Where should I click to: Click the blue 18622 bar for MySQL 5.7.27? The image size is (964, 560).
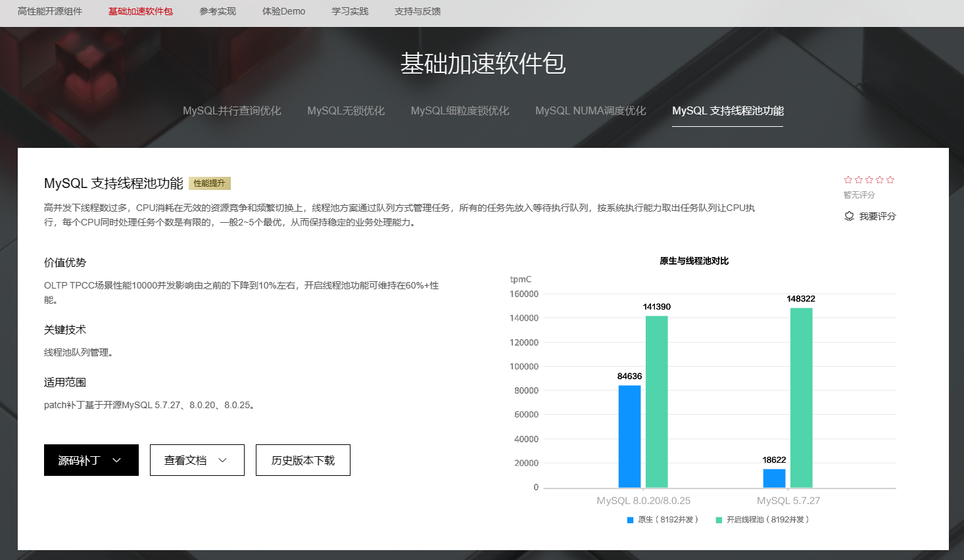[x=774, y=478]
